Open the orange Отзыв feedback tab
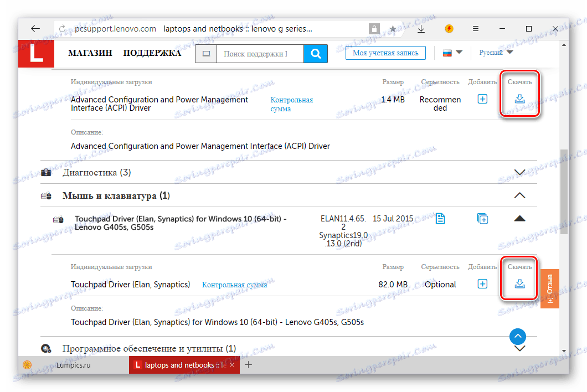Viewport: 587px width, 392px height. tap(549, 288)
